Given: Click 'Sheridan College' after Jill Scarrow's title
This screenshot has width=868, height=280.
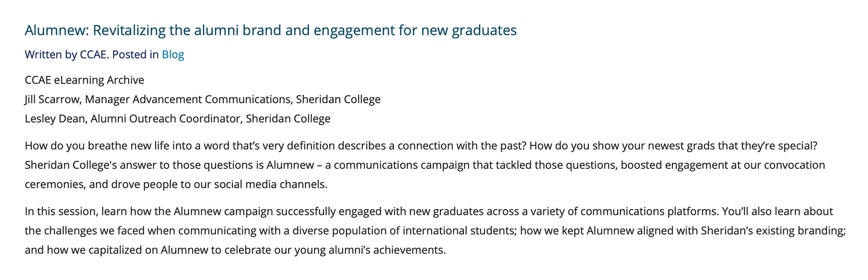Looking at the screenshot, I should pos(338,99).
